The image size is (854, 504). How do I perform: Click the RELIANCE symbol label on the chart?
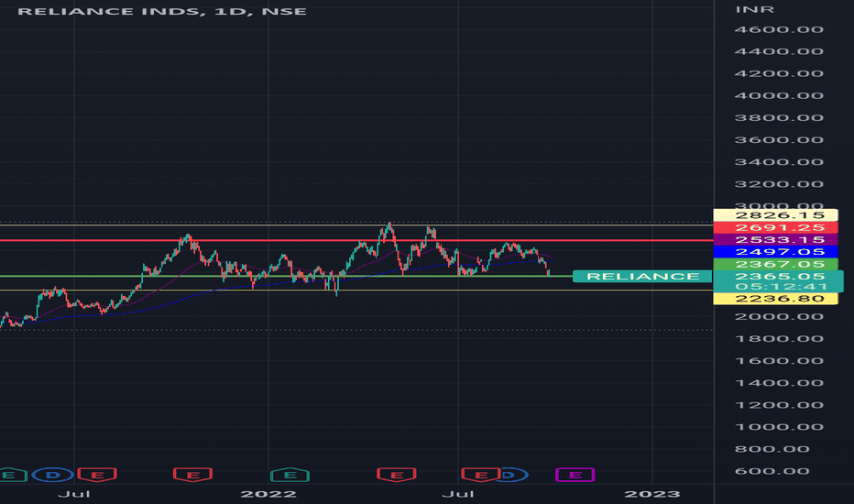(642, 276)
